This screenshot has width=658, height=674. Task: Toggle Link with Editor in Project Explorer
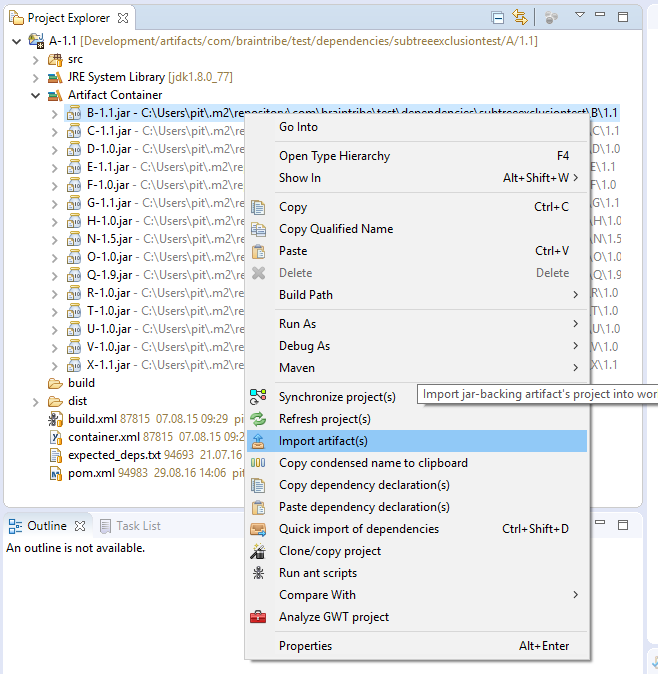(519, 18)
